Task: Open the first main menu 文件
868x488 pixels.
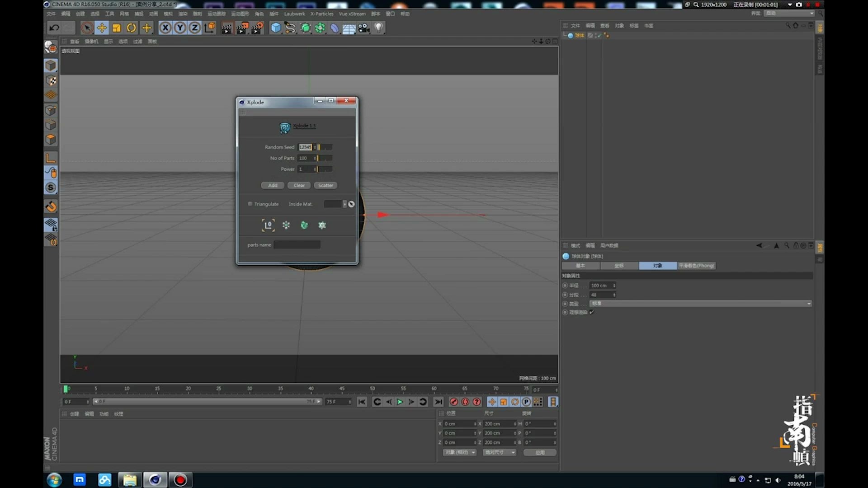Action: [51, 14]
